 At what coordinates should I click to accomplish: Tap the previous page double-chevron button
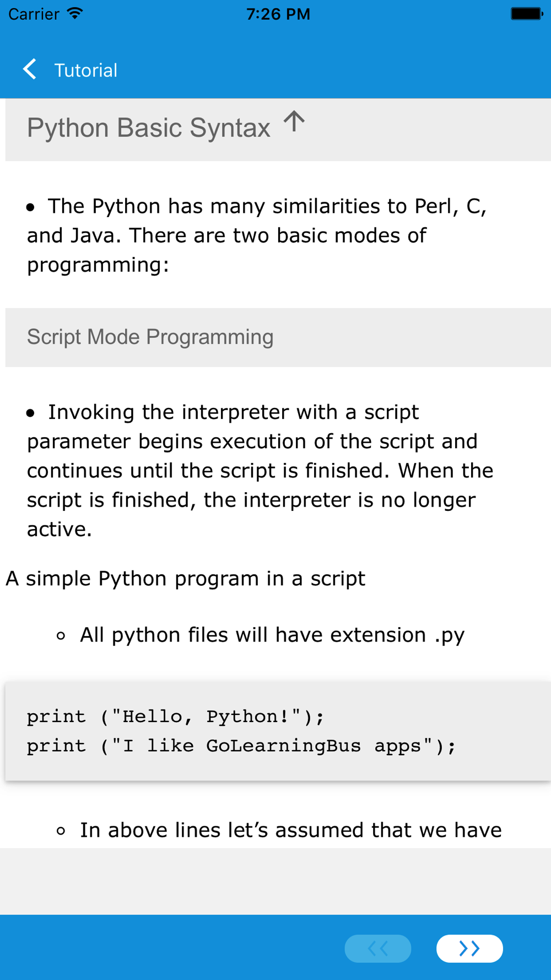point(378,948)
